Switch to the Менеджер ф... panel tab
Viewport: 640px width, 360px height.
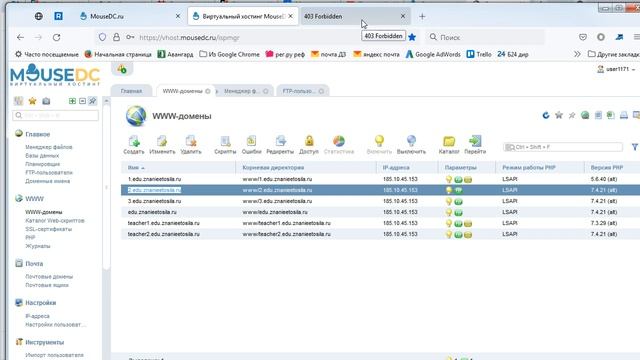click(242, 91)
